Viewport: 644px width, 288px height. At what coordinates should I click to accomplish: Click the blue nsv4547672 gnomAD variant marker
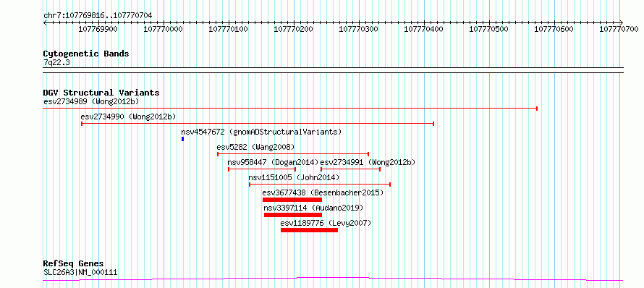click(x=182, y=139)
